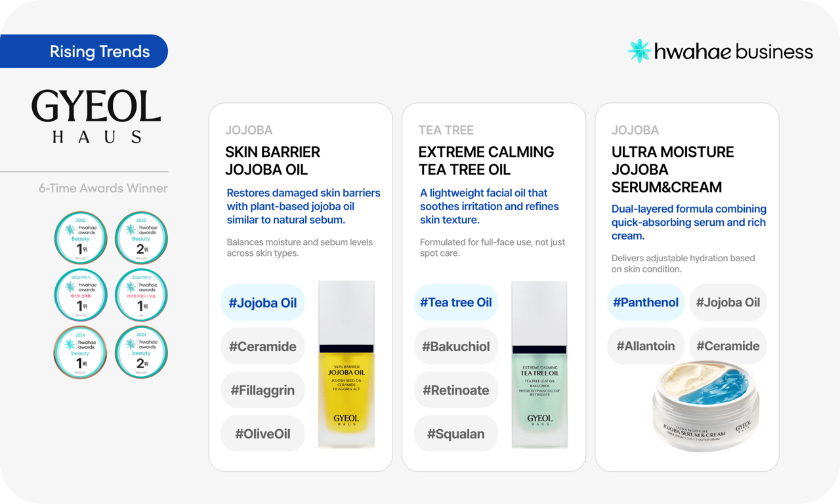Open the Extreme Calming Tea Tree Oil title
Image resolution: width=840 pixels, height=504 pixels.
click(x=486, y=161)
